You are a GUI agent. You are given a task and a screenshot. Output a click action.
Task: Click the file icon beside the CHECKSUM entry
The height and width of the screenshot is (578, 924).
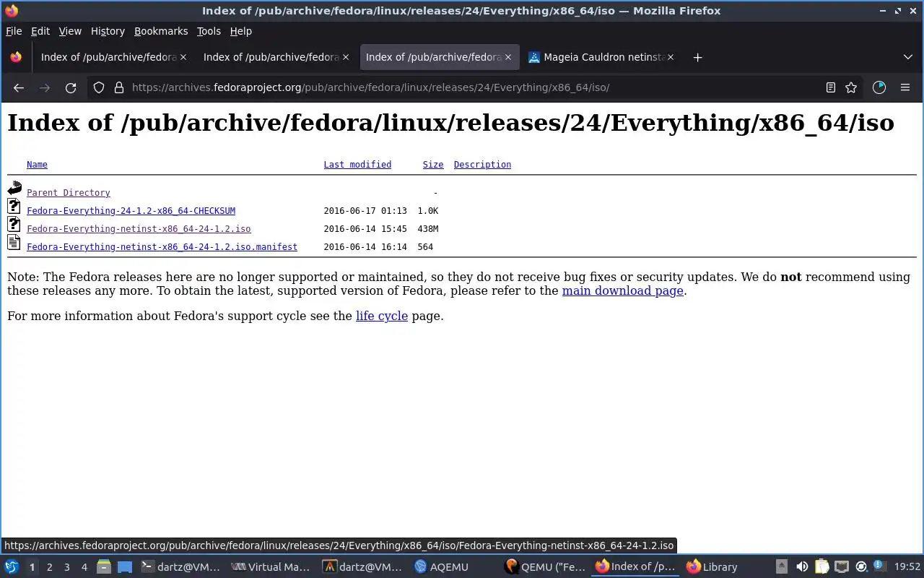pos(14,207)
